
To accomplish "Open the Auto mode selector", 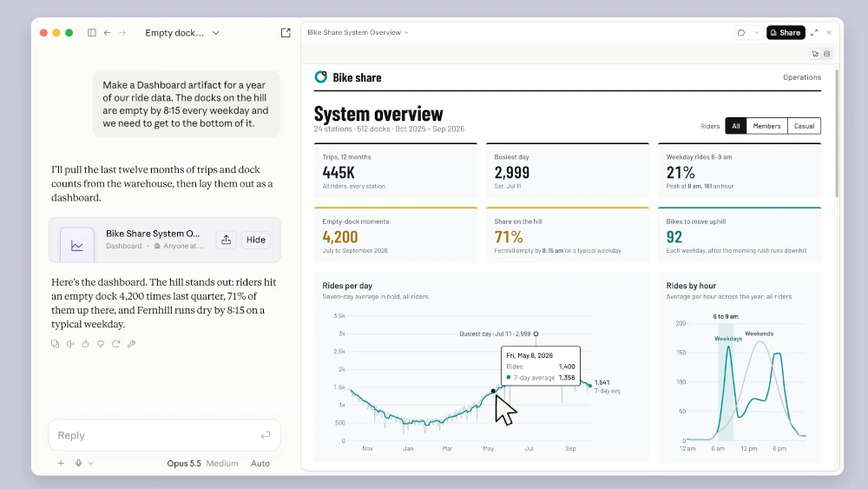I will point(260,464).
